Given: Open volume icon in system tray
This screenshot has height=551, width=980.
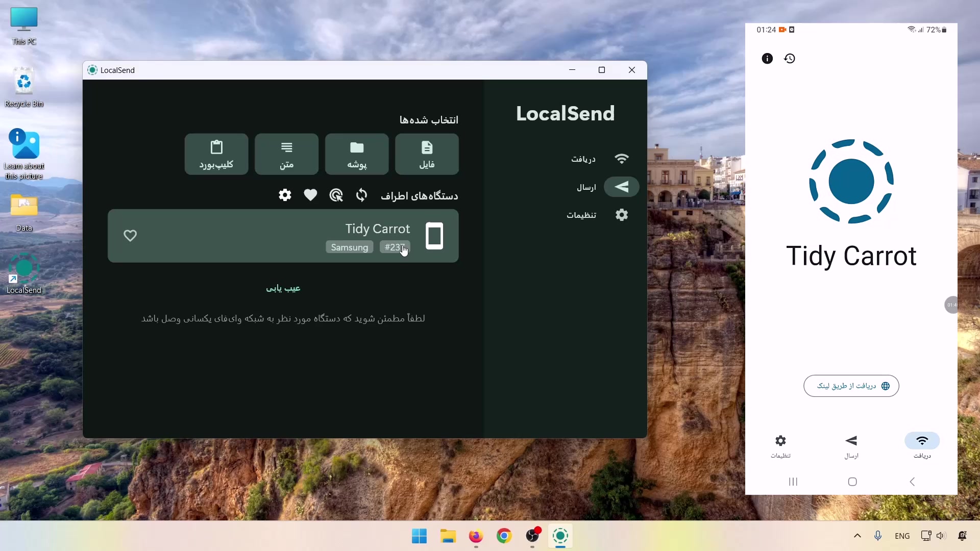Looking at the screenshot, I should [x=941, y=536].
